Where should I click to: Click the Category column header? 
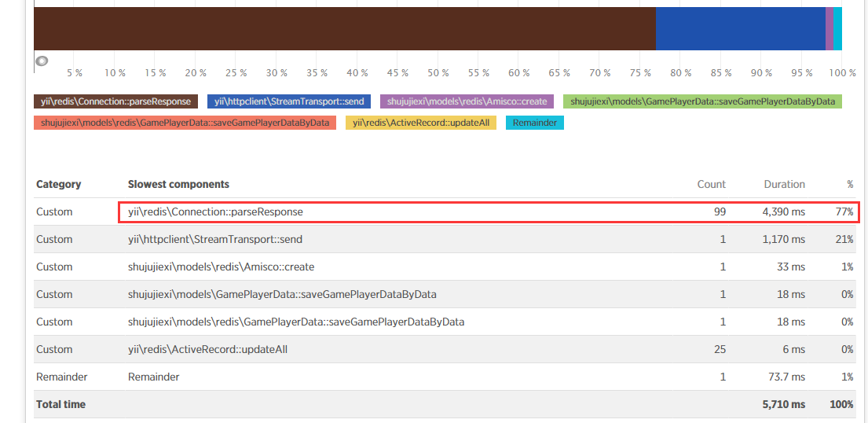click(x=58, y=184)
